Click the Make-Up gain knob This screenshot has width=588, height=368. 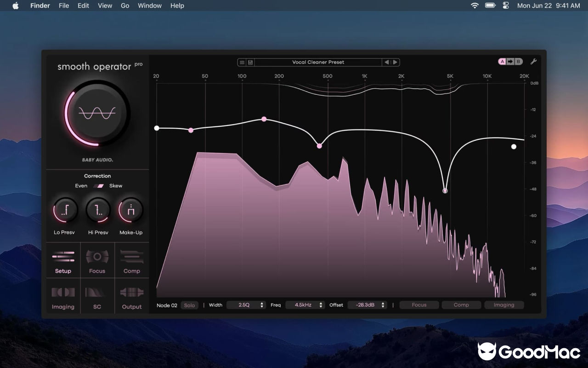131,210
